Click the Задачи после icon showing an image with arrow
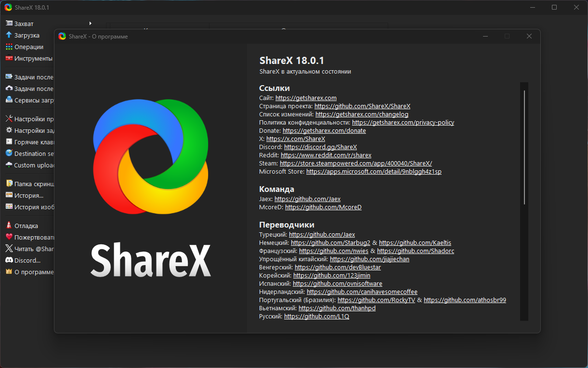 [9, 77]
